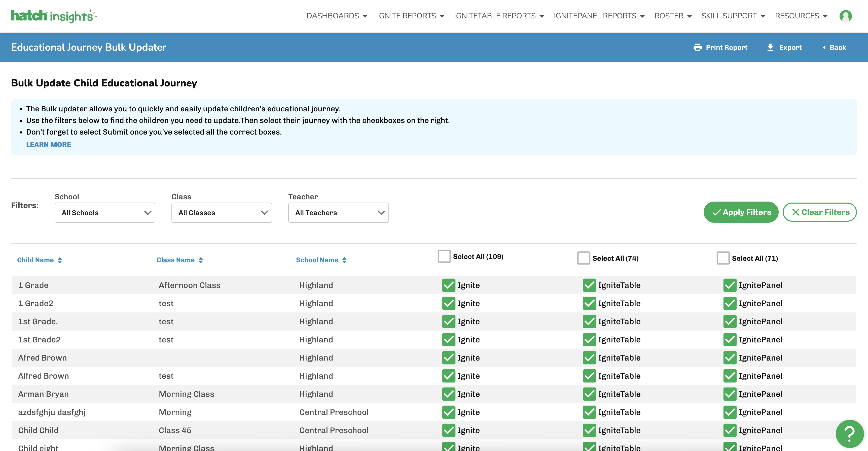Click 'Central Preschool' in Child Child row
This screenshot has width=868, height=451.
click(x=334, y=430)
